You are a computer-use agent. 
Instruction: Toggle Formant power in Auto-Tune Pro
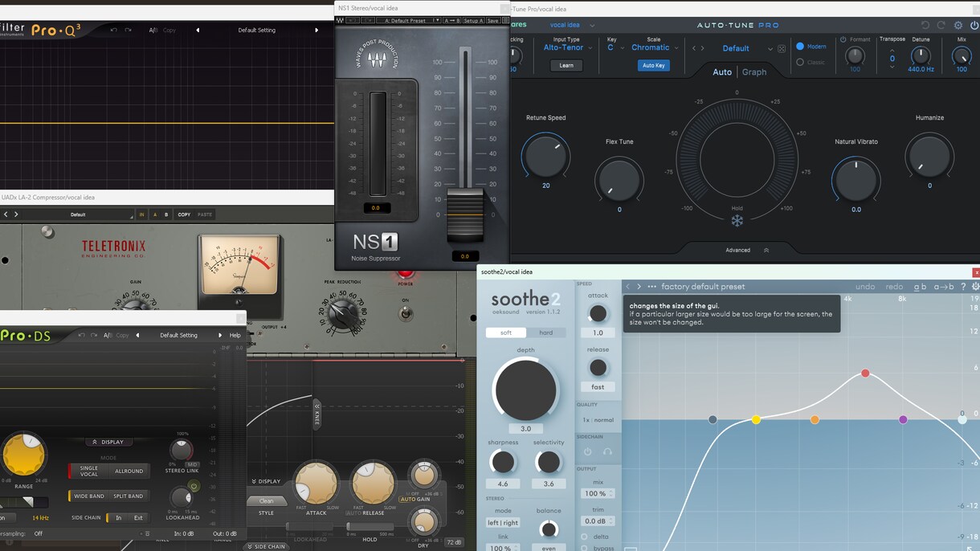tap(843, 39)
